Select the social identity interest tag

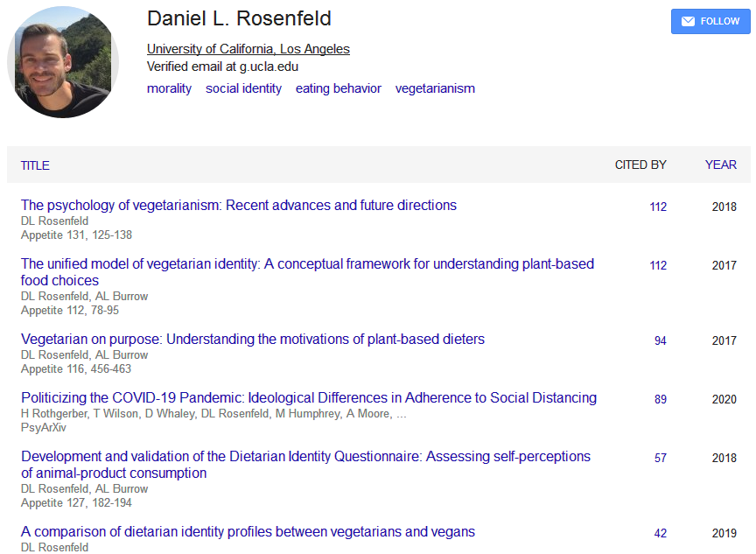coord(243,88)
